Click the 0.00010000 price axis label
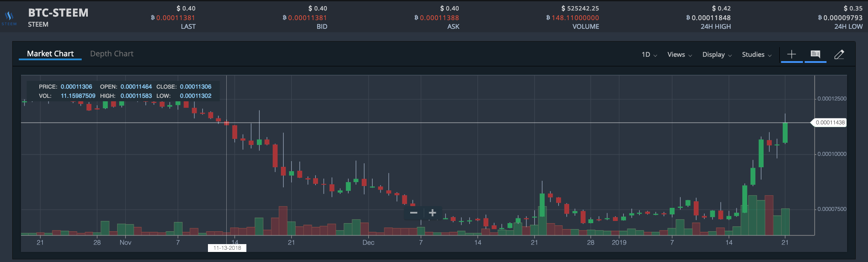The height and width of the screenshot is (262, 868). click(832, 154)
